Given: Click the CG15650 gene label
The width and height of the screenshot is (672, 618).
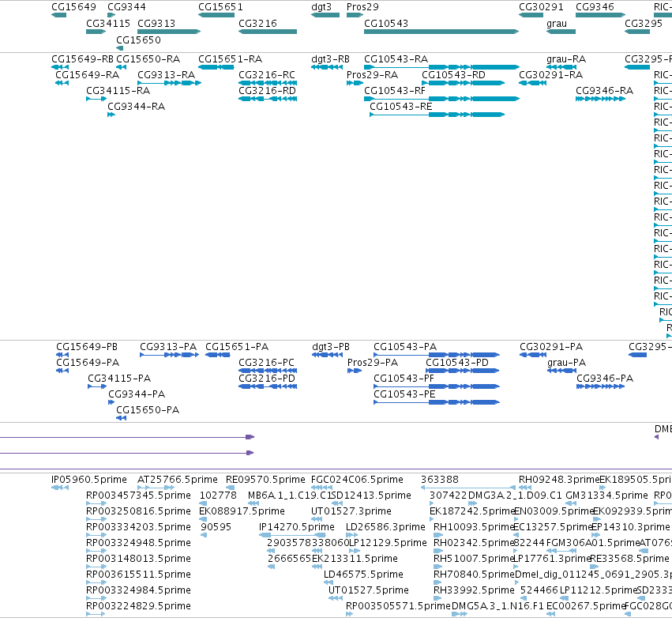Looking at the screenshot, I should 138,40.
